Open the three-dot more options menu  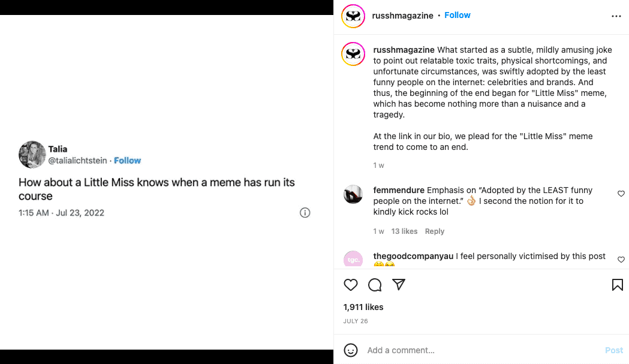(616, 16)
